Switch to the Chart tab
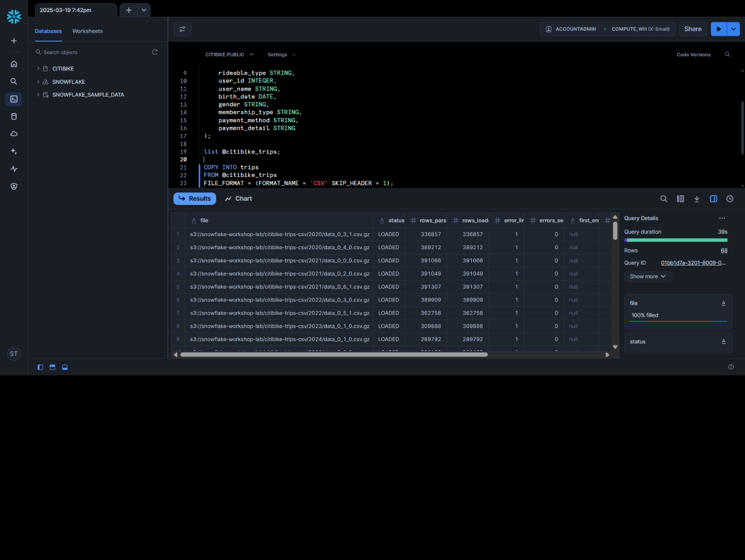Image resolution: width=745 pixels, height=560 pixels. (239, 199)
